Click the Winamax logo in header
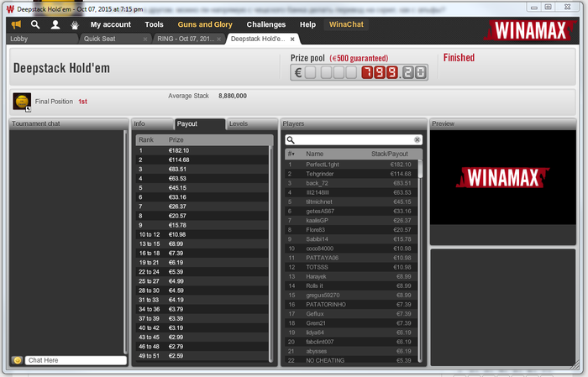This screenshot has width=588, height=377. pyautogui.click(x=530, y=31)
